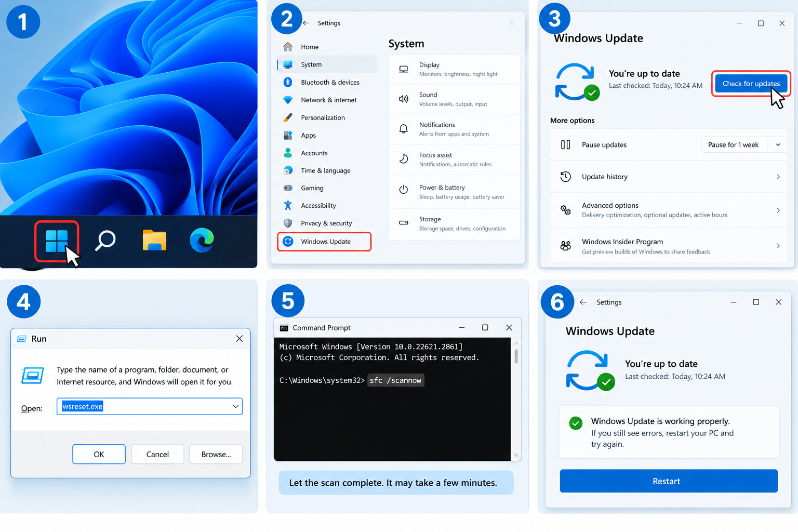The width and height of the screenshot is (798, 532).
Task: Click the Apps sidebar icon
Action: [288, 135]
